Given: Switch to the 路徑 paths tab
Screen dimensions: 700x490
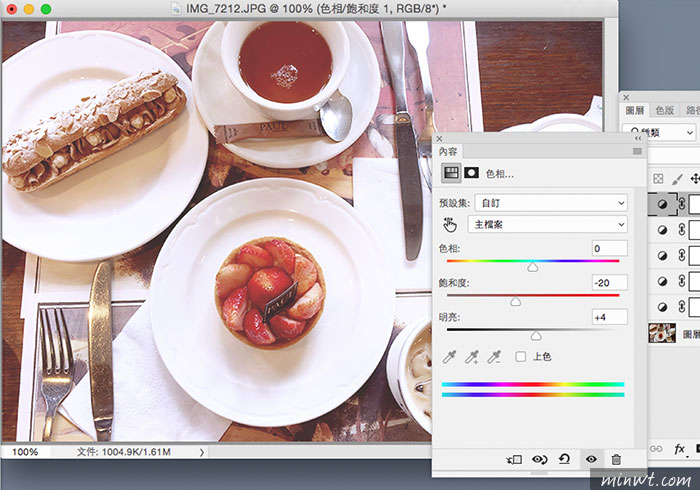Looking at the screenshot, I should pyautogui.click(x=692, y=110).
